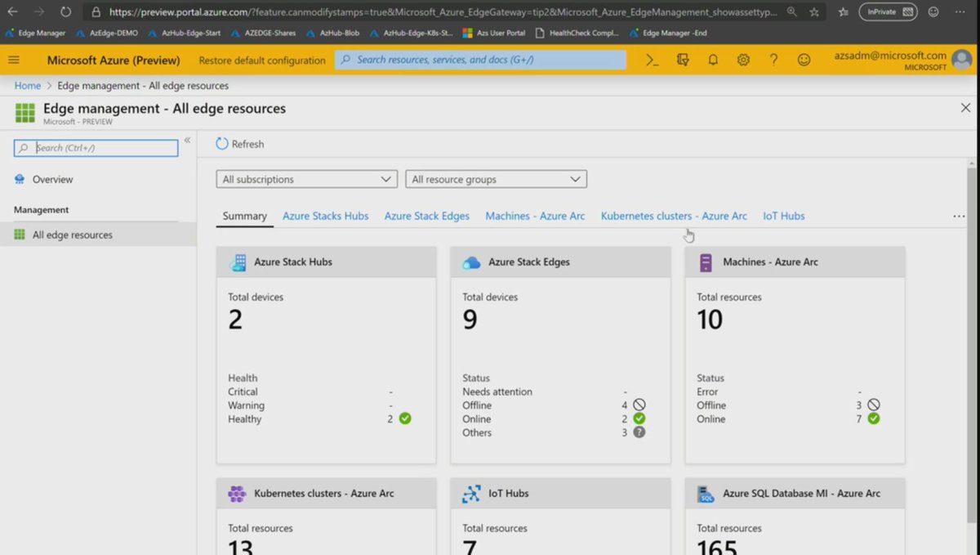The image size is (980, 555).
Task: Open Overview in the sidebar
Action: [x=52, y=180]
